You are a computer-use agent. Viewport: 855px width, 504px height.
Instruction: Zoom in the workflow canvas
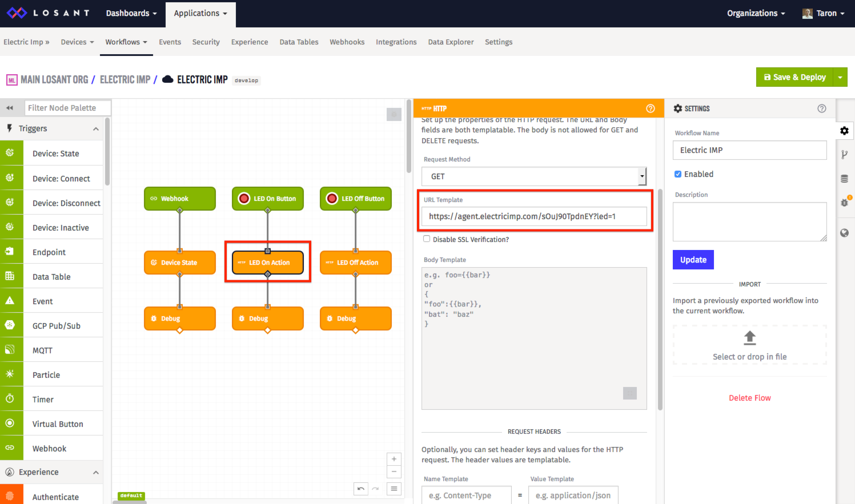click(x=394, y=459)
